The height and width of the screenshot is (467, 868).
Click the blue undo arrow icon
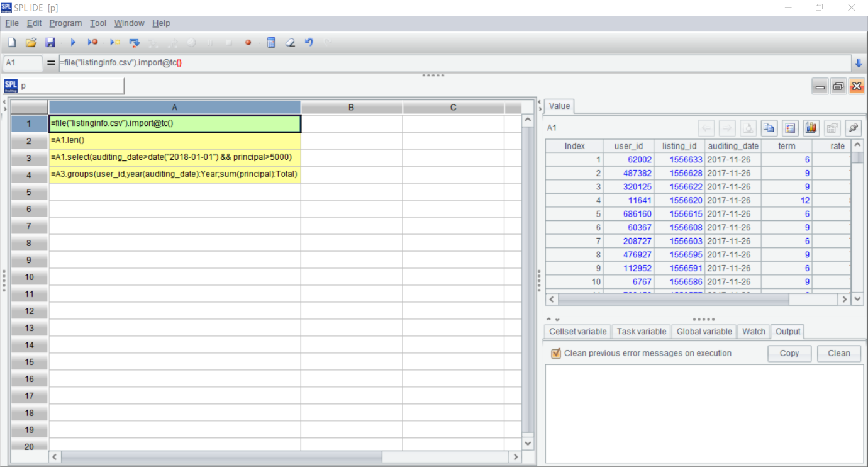(x=309, y=43)
